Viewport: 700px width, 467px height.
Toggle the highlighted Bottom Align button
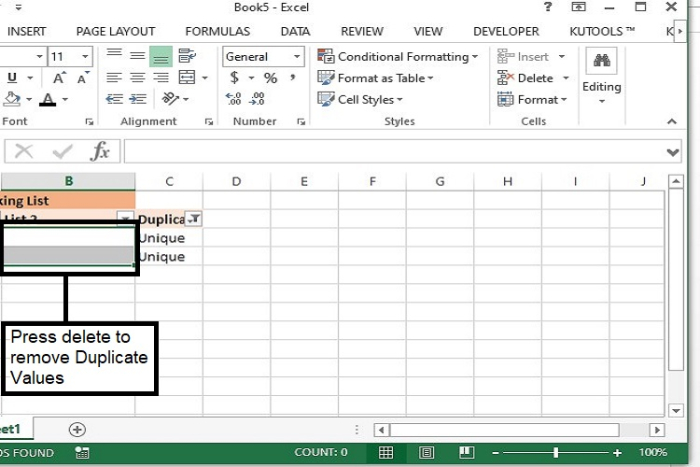(161, 57)
